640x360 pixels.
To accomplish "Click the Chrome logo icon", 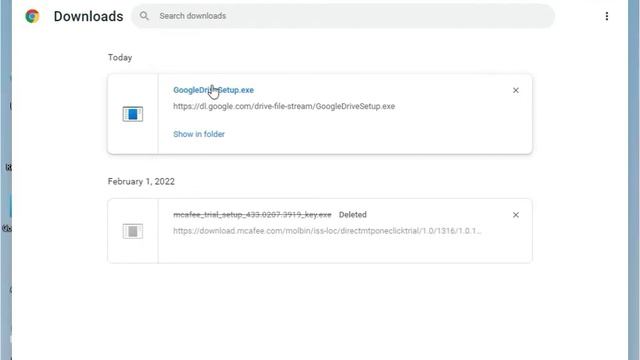I will [x=32, y=16].
